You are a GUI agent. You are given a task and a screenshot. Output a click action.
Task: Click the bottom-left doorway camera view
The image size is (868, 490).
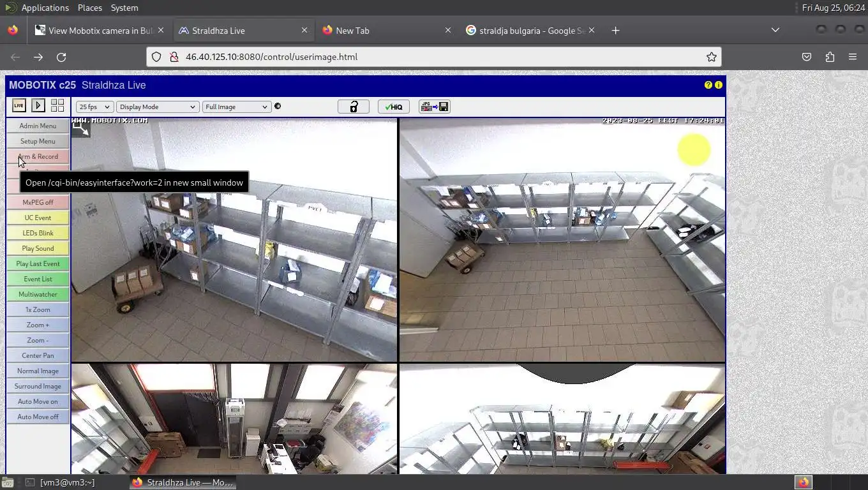click(x=234, y=419)
